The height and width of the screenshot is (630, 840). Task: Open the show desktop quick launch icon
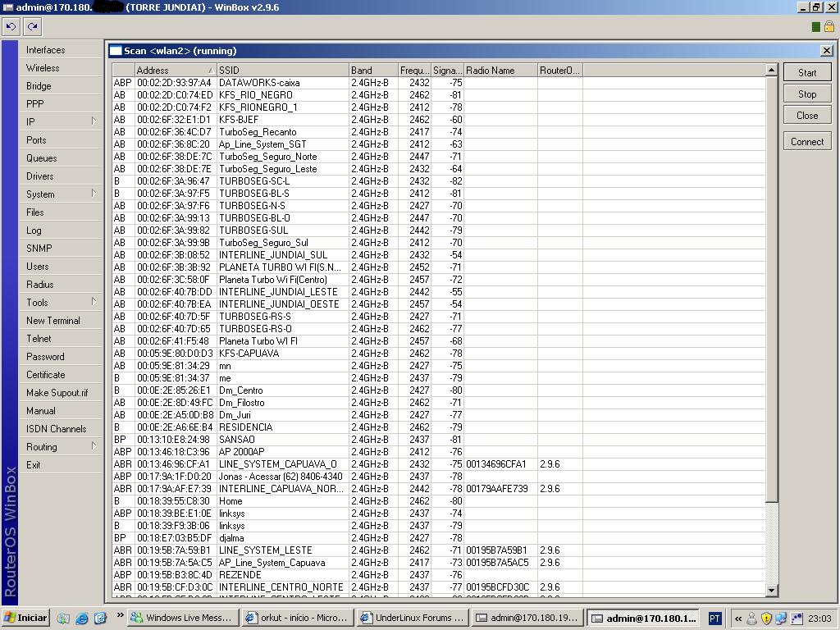coord(63,618)
